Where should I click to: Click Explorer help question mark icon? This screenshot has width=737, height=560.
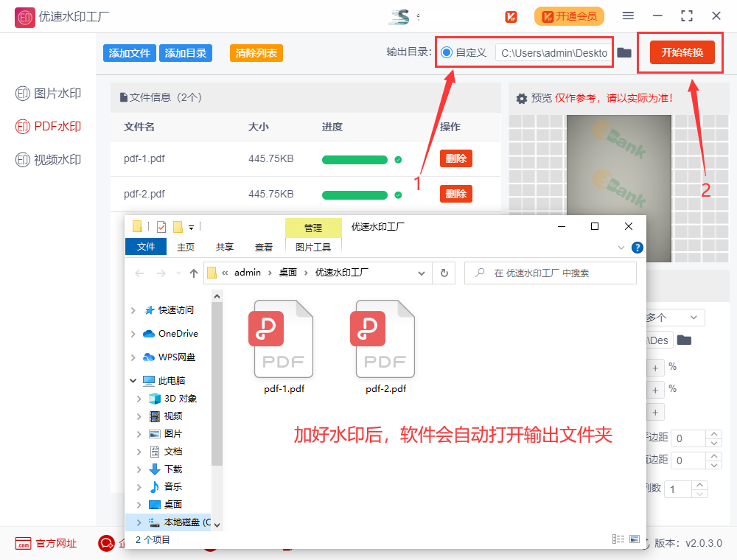click(637, 248)
